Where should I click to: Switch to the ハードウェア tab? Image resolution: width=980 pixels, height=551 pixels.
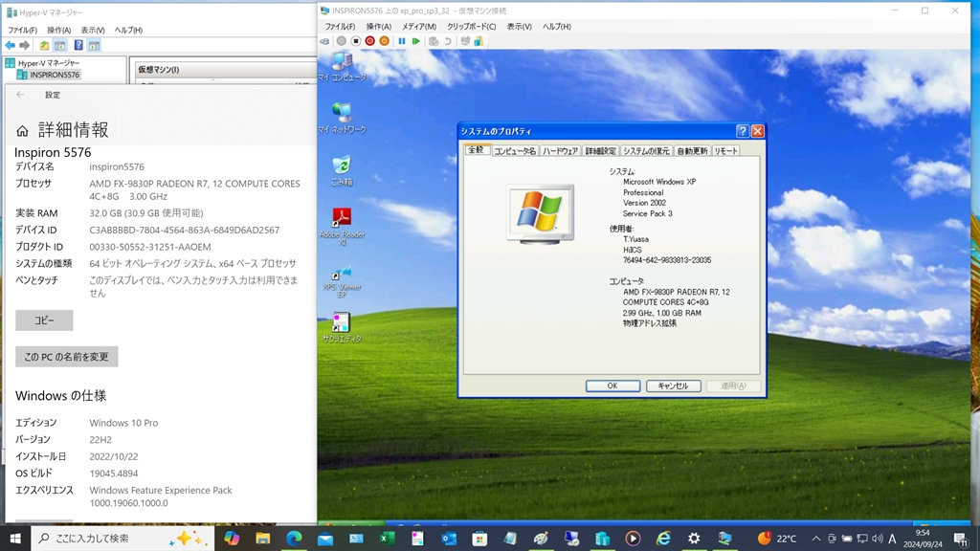[560, 151]
